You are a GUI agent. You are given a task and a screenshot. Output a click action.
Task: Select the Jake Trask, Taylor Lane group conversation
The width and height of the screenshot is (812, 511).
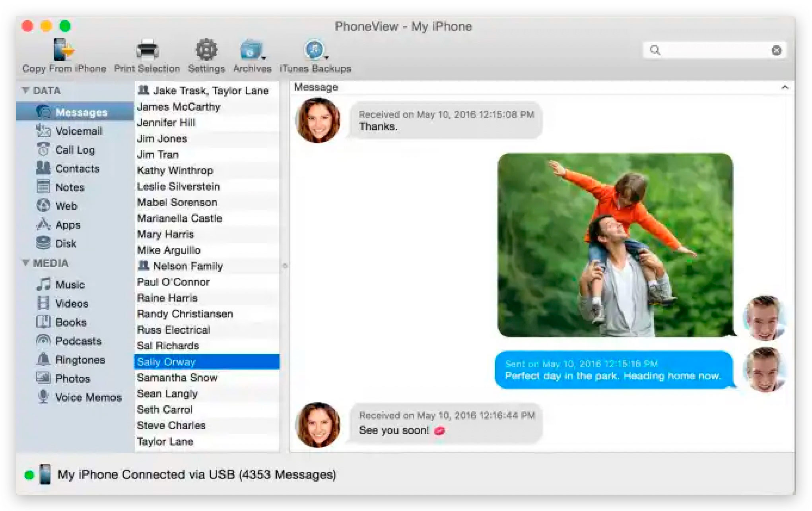(x=207, y=90)
